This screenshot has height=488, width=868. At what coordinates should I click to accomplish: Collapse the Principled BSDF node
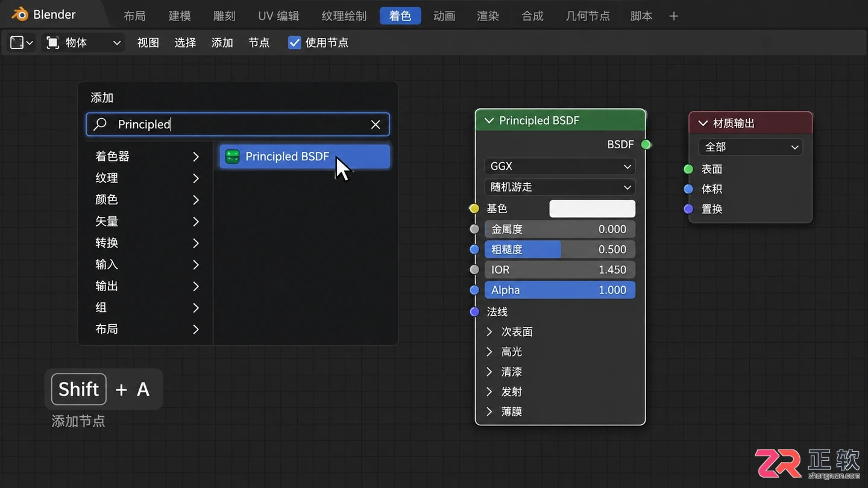pyautogui.click(x=489, y=120)
